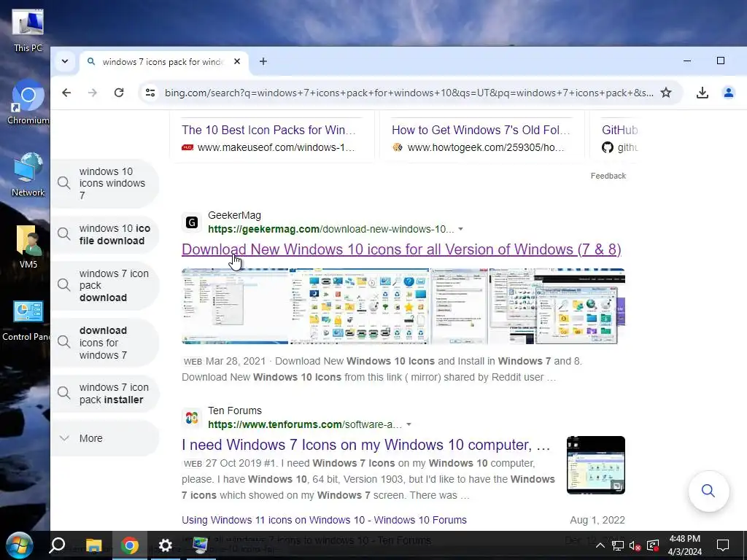Open The 10 Best Icon Packs link

[268, 130]
